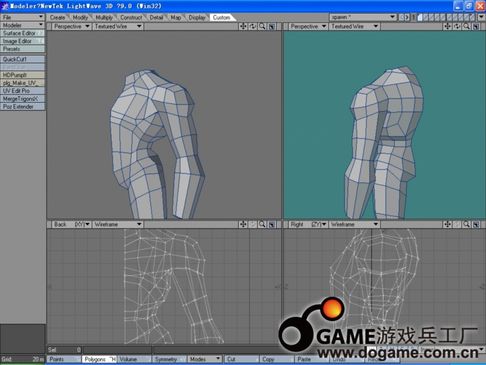Click the Sel count field
Viewport: 486px width, 365px height.
pos(65,350)
